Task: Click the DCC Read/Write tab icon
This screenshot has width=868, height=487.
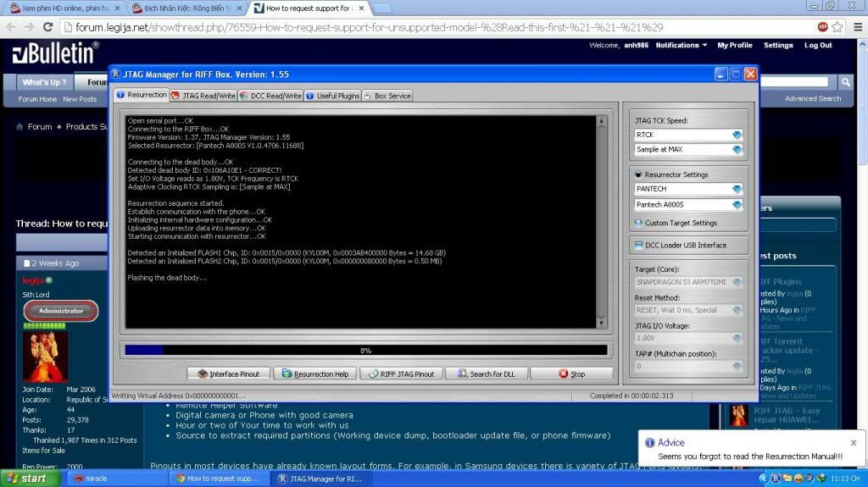Action: 243,96
